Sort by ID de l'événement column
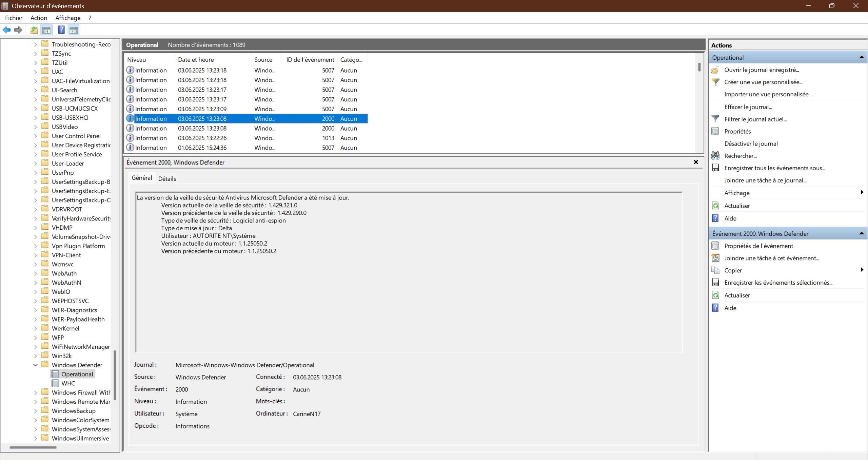Image resolution: width=868 pixels, height=460 pixels. [x=310, y=60]
